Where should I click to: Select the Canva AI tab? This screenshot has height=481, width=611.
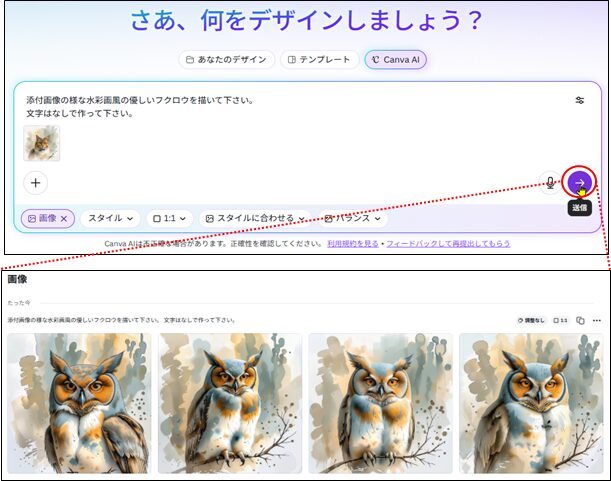coord(395,59)
